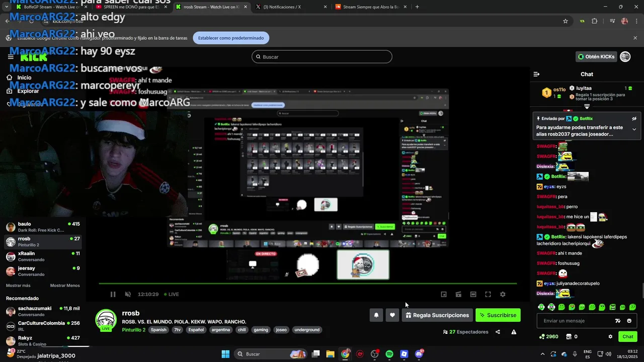The image size is (644, 362).
Task: Go to Explorar in the sidebar
Action: pos(23,91)
